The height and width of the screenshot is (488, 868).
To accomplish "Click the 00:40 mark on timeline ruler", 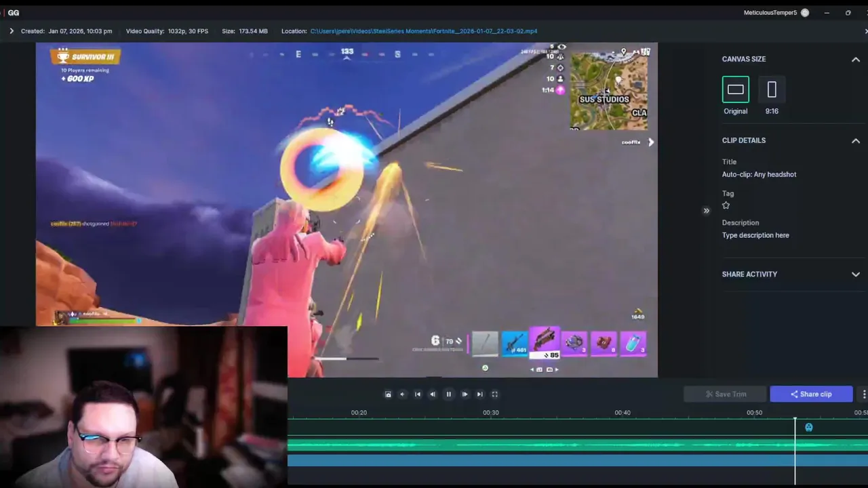I will coord(623,412).
